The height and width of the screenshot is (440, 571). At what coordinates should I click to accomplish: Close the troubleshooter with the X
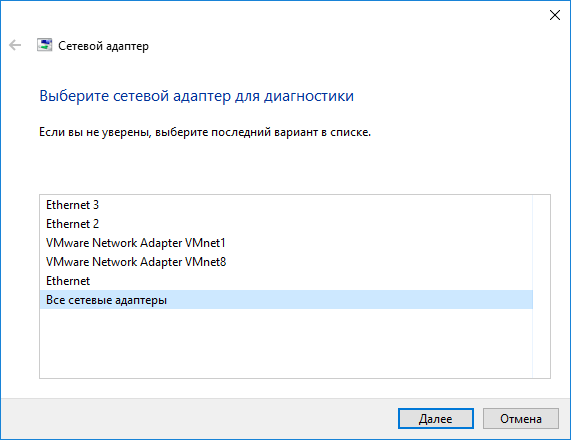555,15
